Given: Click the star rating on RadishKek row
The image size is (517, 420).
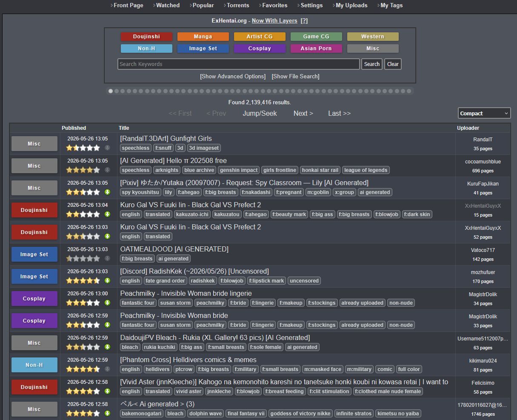Looking at the screenshot, I should [x=83, y=280].
